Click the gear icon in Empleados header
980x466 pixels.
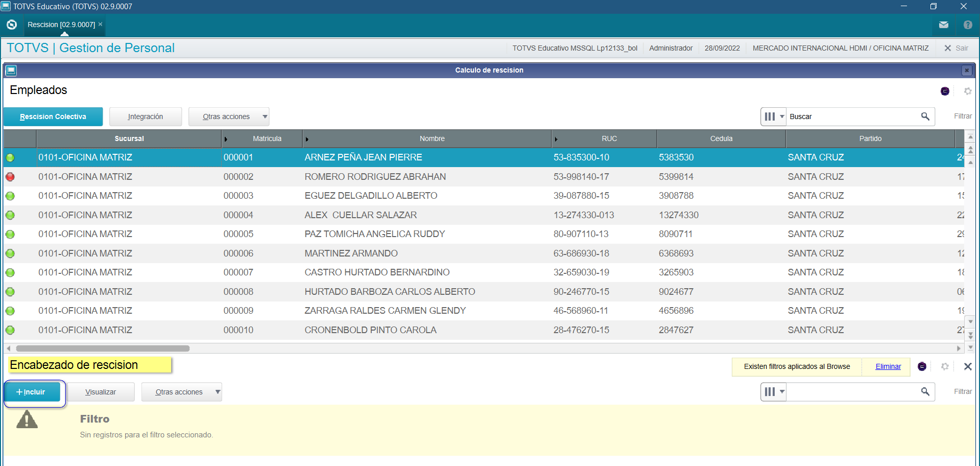point(967,91)
